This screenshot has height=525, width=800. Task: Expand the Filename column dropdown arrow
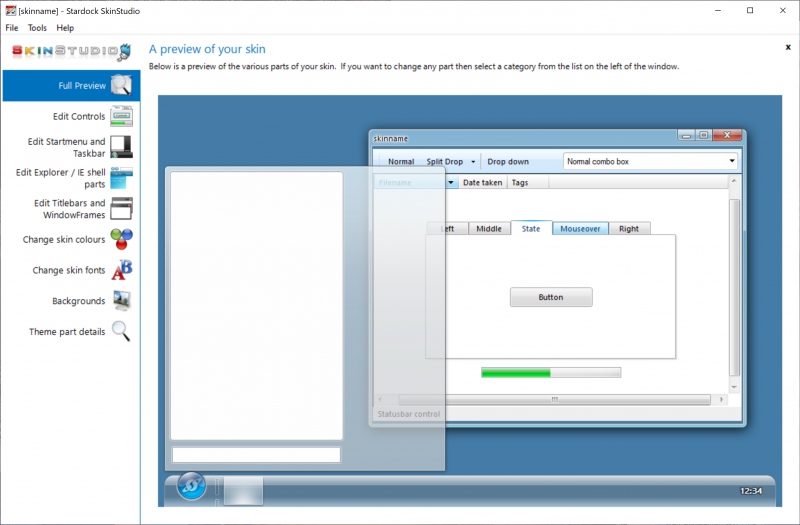[451, 182]
